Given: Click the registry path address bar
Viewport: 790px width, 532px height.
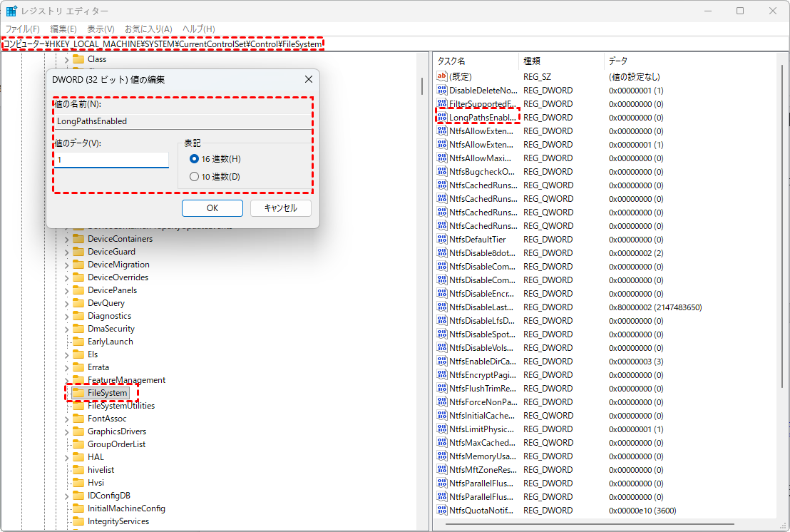Looking at the screenshot, I should click(395, 44).
